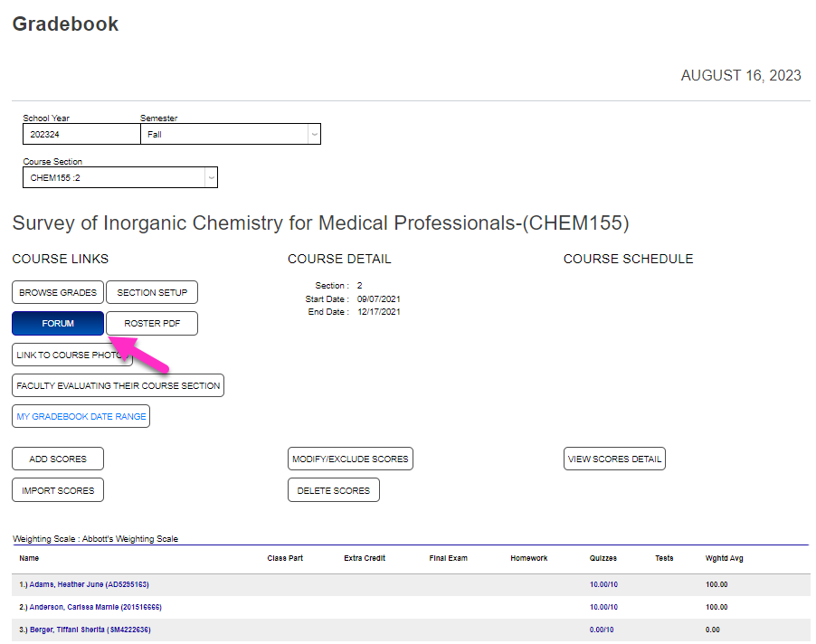
Task: Open My Gradebook Date Range
Action: coord(81,416)
